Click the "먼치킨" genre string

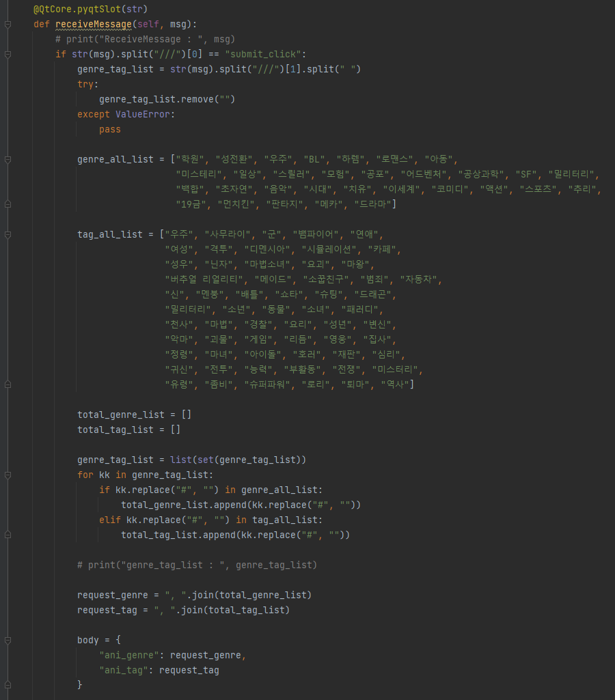click(x=236, y=204)
